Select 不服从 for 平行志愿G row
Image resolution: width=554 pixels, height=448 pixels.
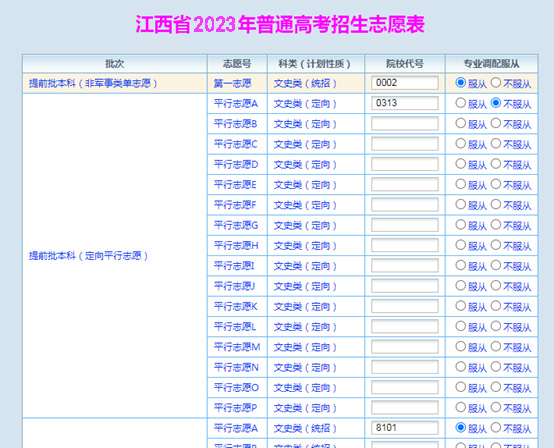pyautogui.click(x=496, y=225)
